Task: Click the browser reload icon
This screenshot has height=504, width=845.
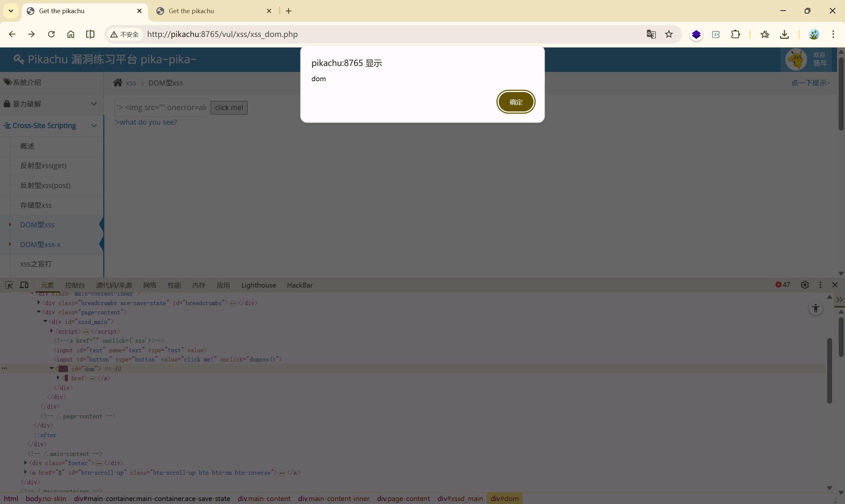Action: [51, 34]
